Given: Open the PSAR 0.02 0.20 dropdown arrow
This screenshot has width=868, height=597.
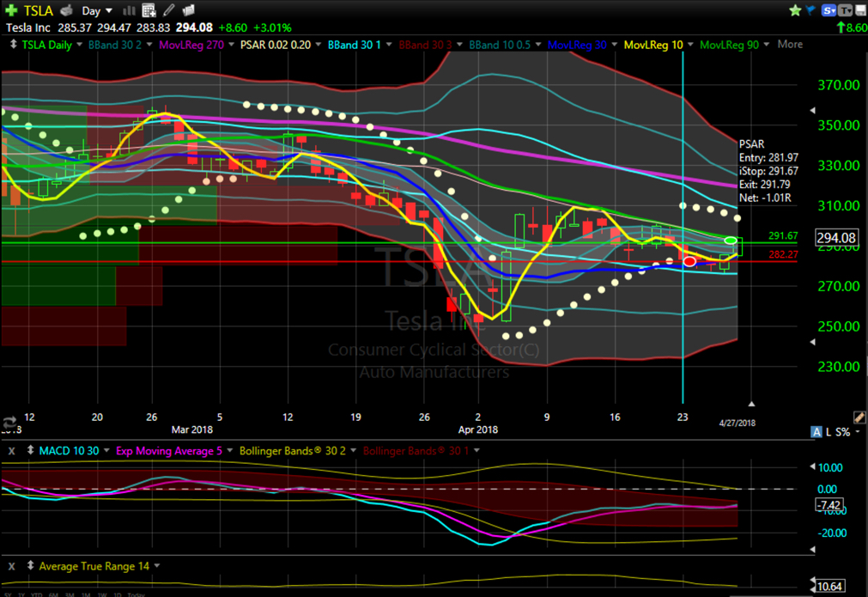Looking at the screenshot, I should [x=319, y=45].
